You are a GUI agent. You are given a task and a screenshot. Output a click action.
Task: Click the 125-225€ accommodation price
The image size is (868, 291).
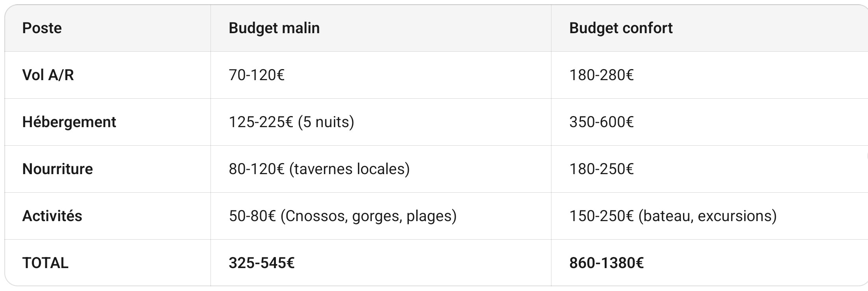261,122
